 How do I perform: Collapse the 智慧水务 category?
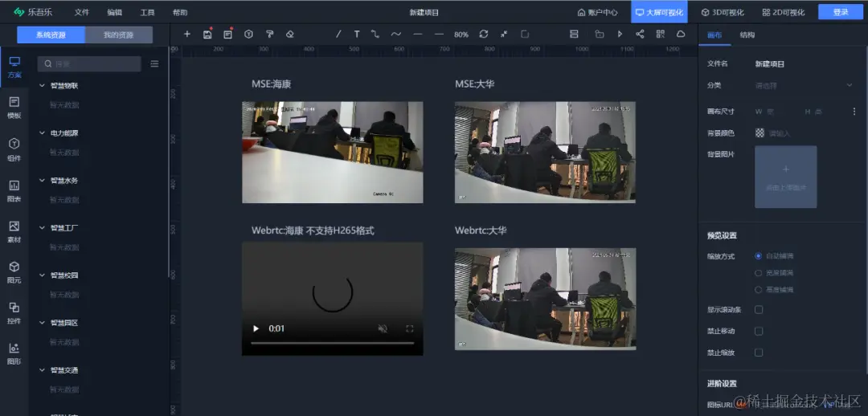point(42,181)
